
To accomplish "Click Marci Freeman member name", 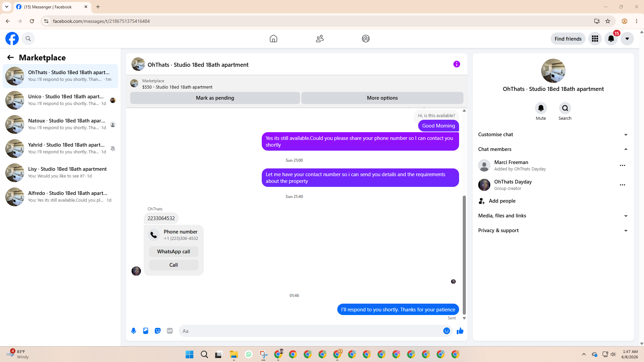I will click(511, 162).
